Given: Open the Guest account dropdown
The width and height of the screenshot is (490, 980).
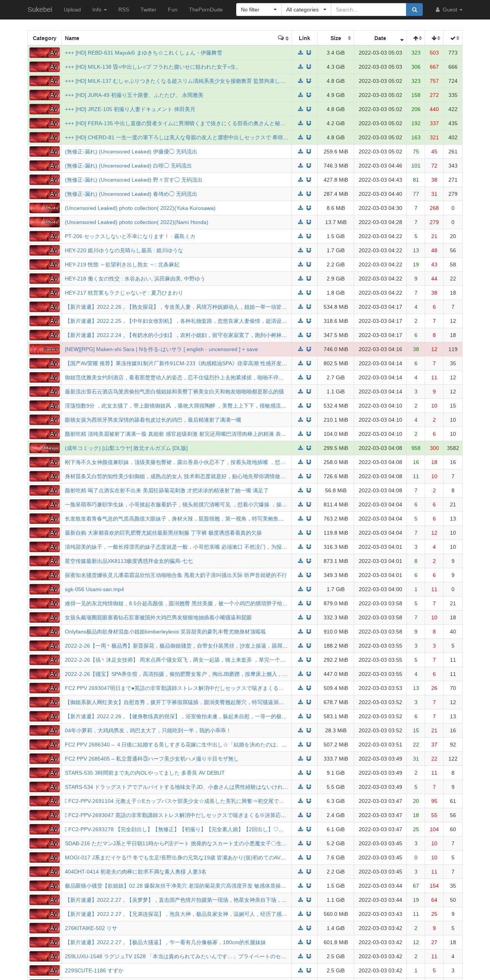Looking at the screenshot, I should point(449,10).
